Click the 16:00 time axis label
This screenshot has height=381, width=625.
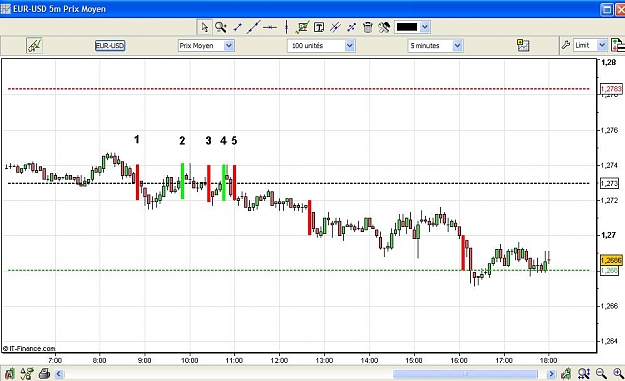459,361
